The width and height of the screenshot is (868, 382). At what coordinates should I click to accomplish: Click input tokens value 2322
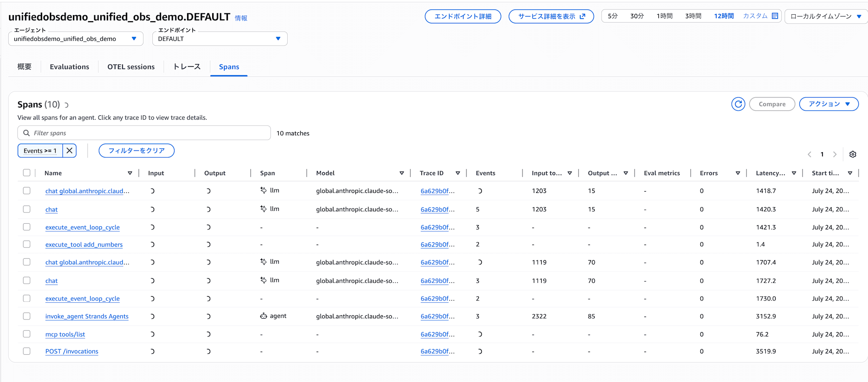pos(539,317)
